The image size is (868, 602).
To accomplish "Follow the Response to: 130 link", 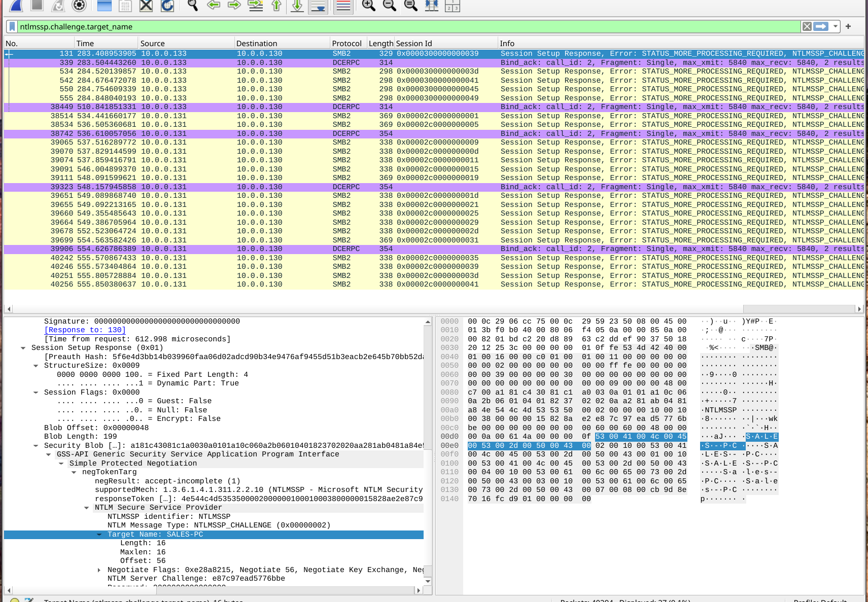I will [85, 330].
